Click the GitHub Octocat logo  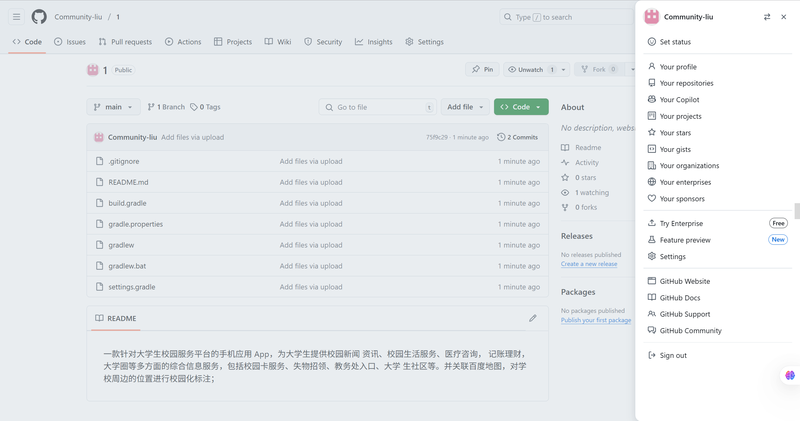(39, 17)
